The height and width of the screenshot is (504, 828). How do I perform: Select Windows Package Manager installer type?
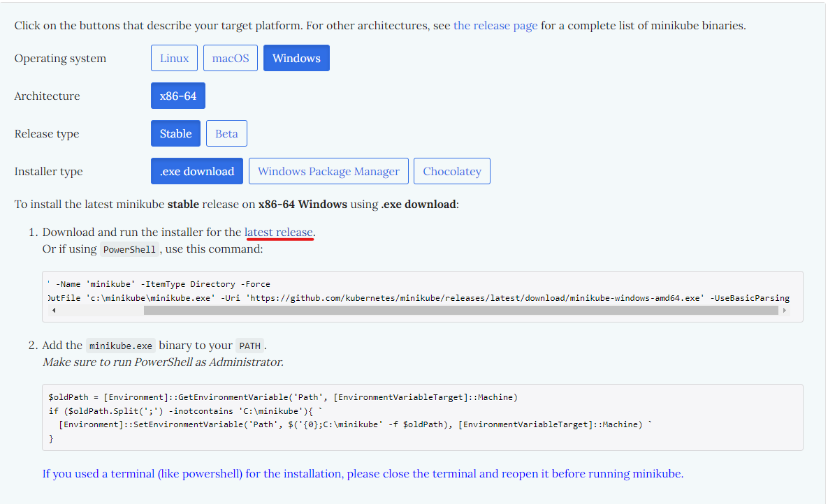(328, 171)
